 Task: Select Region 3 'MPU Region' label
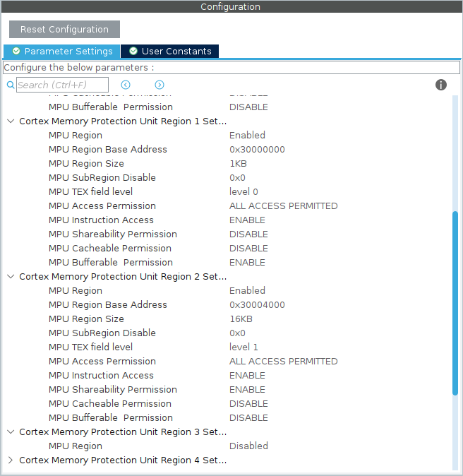pyautogui.click(x=76, y=446)
